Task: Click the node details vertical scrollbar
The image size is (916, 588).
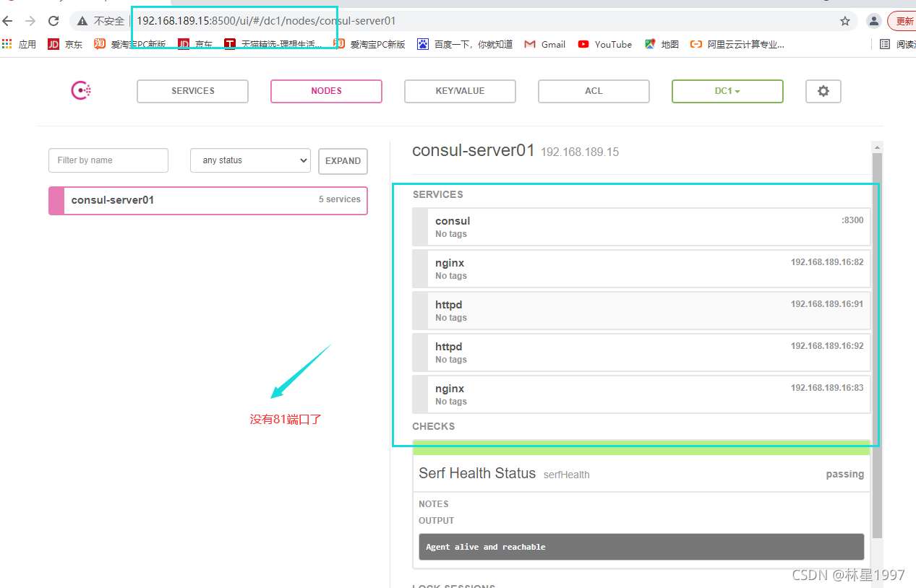Action: pyautogui.click(x=877, y=345)
